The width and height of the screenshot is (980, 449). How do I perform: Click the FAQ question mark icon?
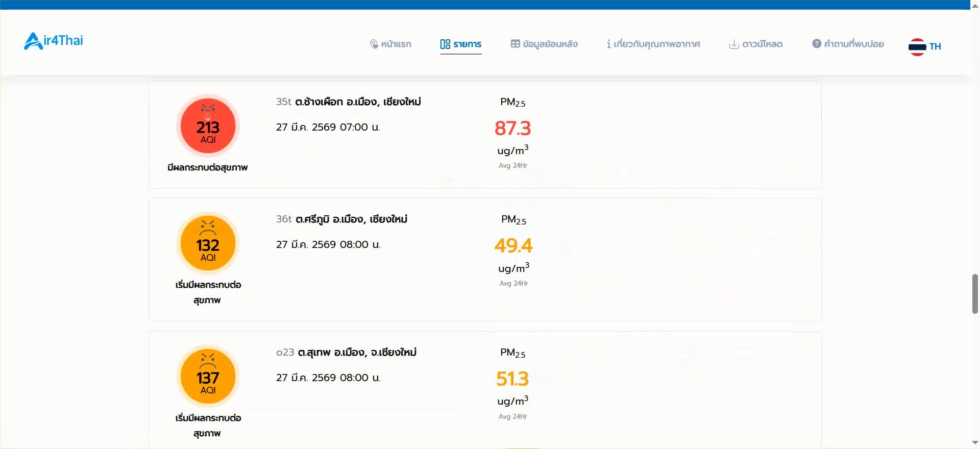pos(817,44)
